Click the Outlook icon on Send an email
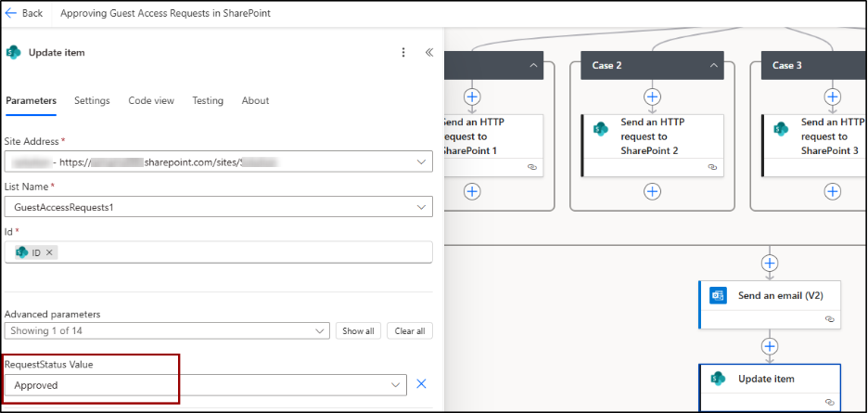 click(717, 296)
